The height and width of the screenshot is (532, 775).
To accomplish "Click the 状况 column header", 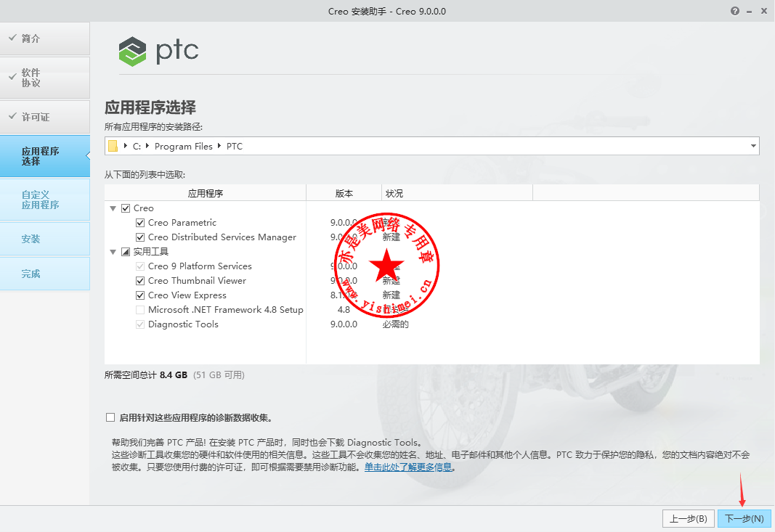I will point(457,193).
